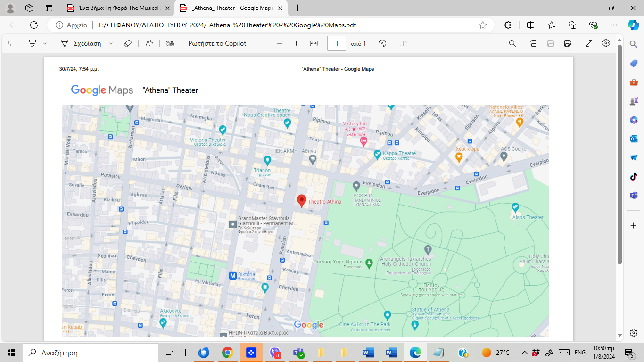Open Viber from the taskbar
Image resolution: width=644 pixels, height=362 pixels.
click(275, 353)
